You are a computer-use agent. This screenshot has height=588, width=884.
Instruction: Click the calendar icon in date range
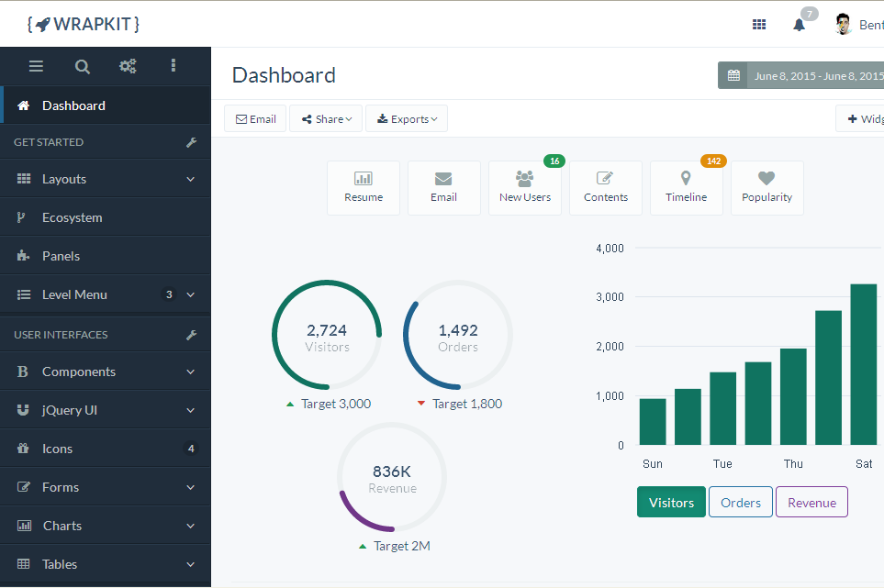[x=733, y=75]
